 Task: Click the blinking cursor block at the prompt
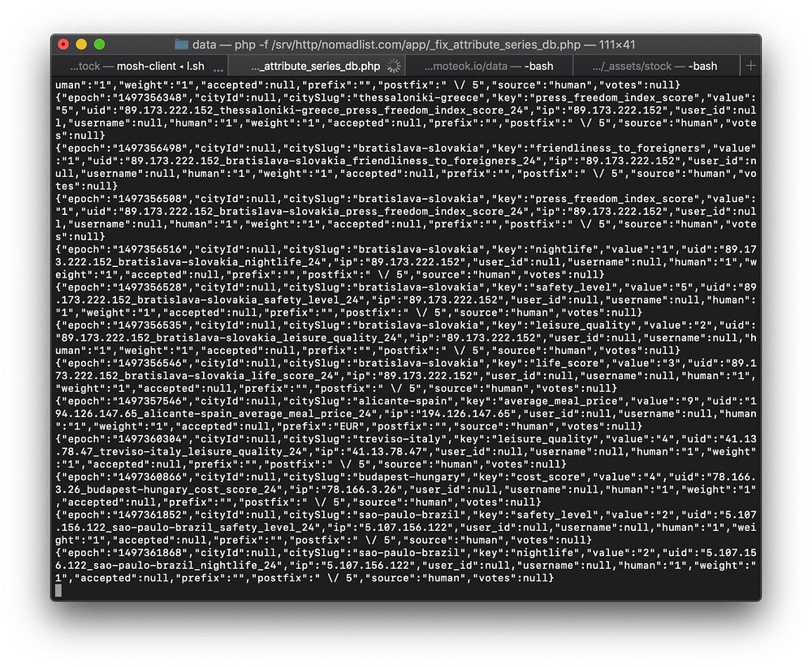(58, 590)
